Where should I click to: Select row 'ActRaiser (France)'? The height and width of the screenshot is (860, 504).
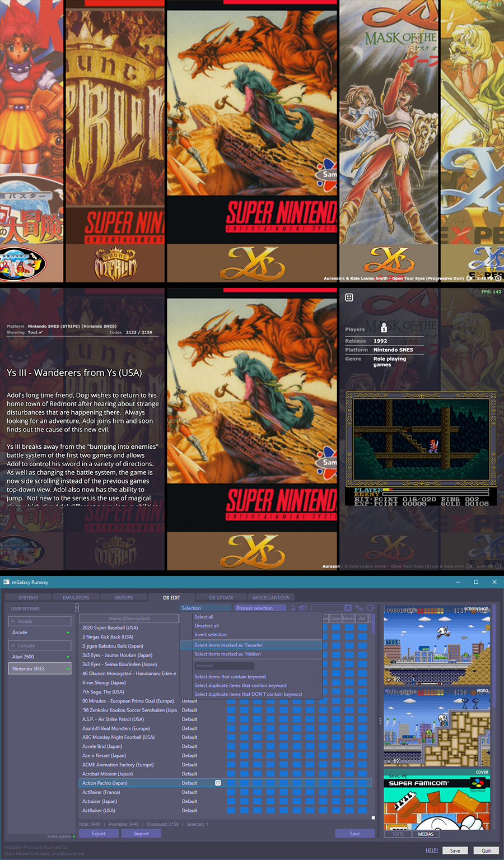pyautogui.click(x=226, y=792)
